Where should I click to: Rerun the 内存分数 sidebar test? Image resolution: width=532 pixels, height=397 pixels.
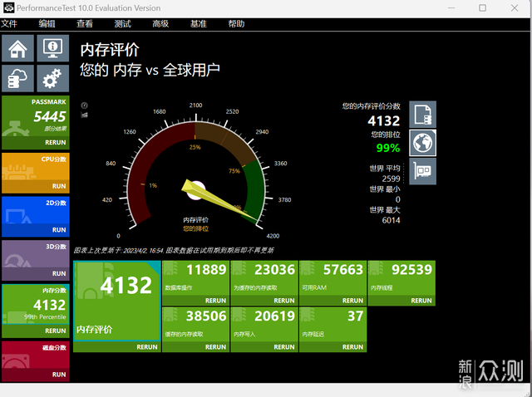coord(56,331)
